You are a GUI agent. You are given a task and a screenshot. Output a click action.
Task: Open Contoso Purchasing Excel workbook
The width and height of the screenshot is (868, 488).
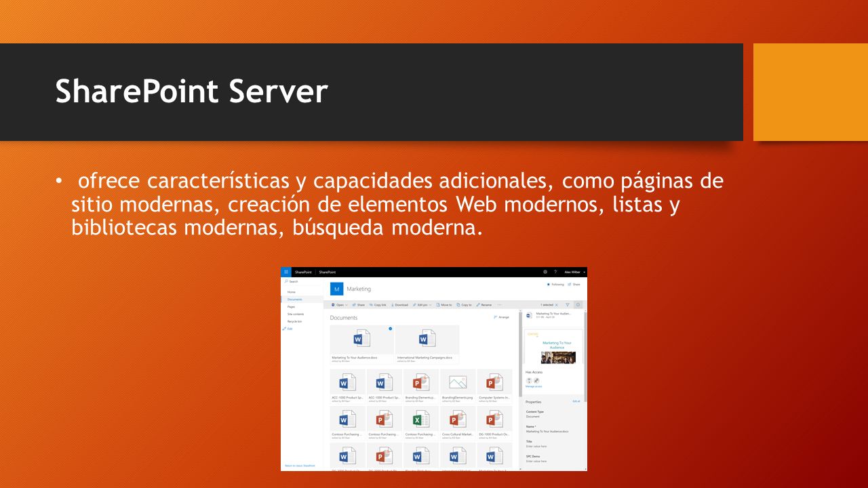420,424
